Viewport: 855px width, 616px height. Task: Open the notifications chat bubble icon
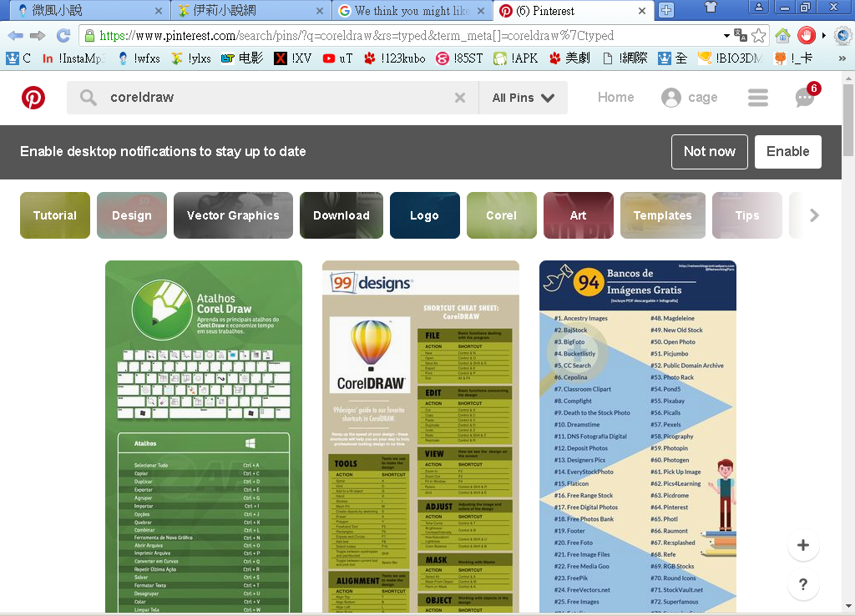[x=806, y=97]
